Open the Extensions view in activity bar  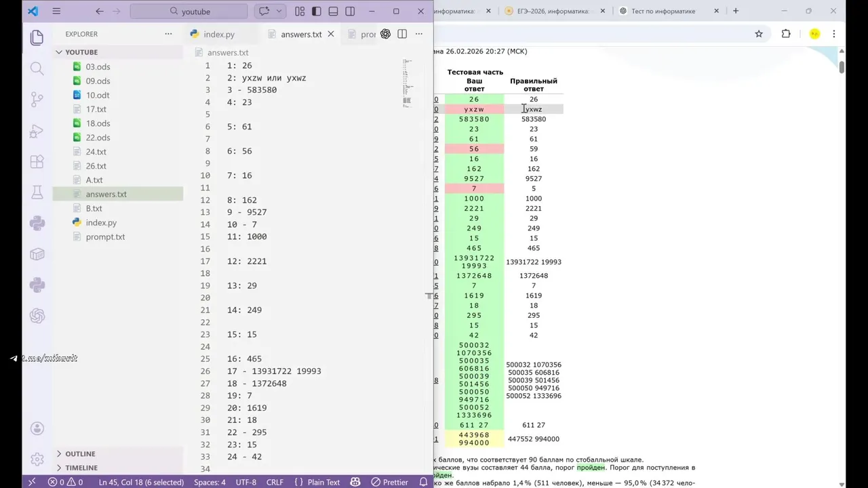[x=37, y=162]
